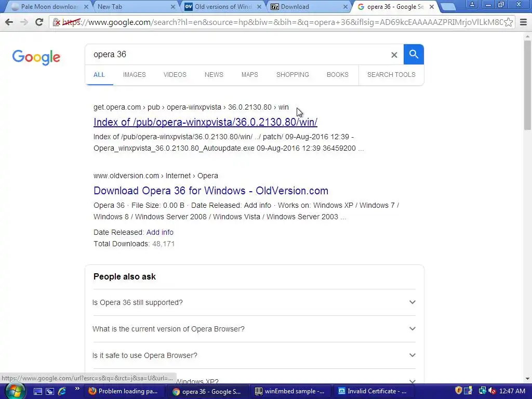Switch to the 7z Download tab
The width and height of the screenshot is (532, 399).
(309, 7)
